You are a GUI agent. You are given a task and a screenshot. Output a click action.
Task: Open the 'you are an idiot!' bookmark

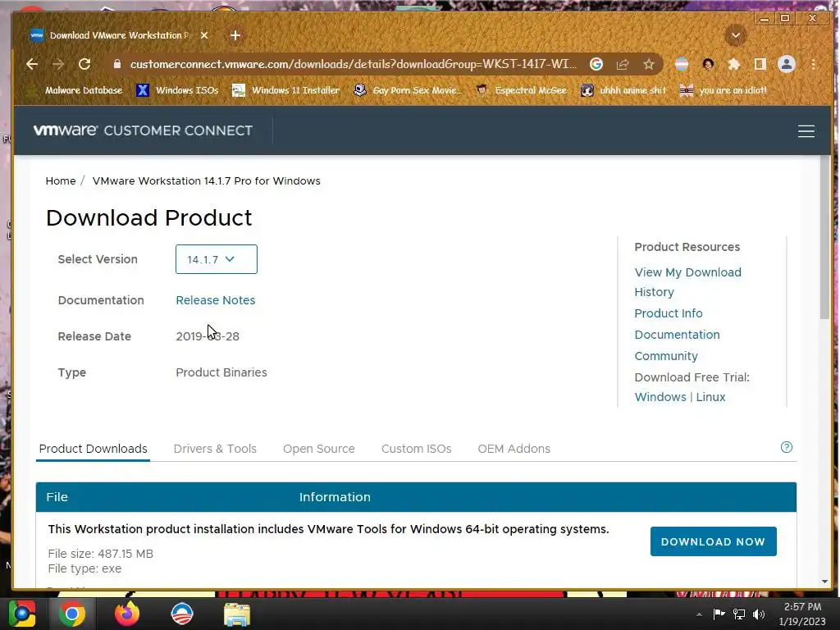[724, 90]
